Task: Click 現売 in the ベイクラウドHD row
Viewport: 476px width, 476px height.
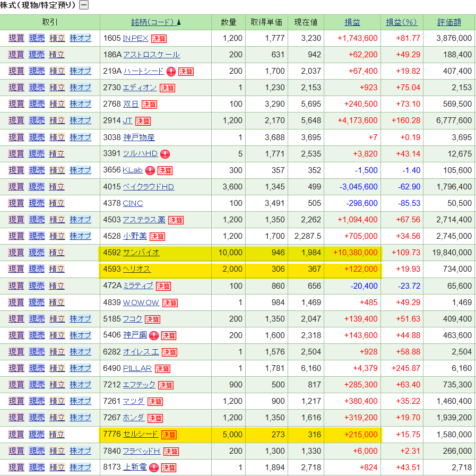Action: click(x=37, y=187)
